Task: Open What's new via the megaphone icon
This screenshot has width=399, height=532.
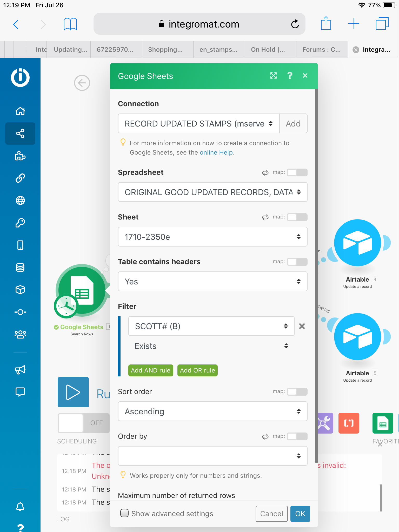Action: pyautogui.click(x=20, y=370)
